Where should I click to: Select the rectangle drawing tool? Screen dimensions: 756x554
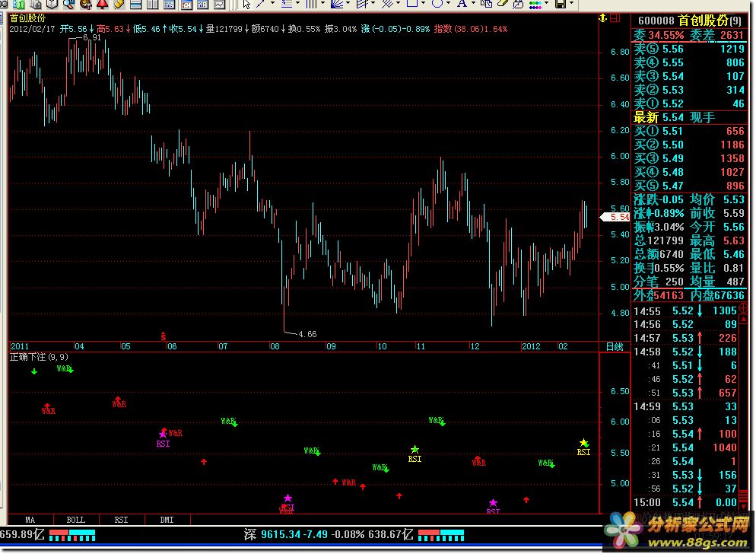click(411, 3)
